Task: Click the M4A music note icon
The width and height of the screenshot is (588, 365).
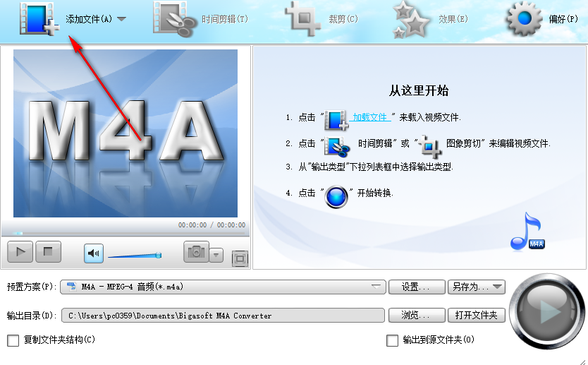Action: (527, 232)
